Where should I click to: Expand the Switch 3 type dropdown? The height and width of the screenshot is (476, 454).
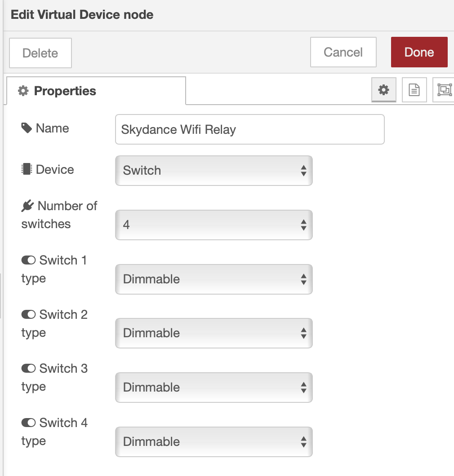(x=214, y=388)
